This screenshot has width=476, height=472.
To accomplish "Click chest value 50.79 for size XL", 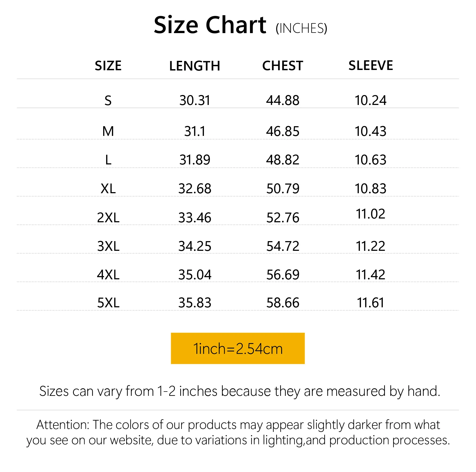I will (x=283, y=188).
